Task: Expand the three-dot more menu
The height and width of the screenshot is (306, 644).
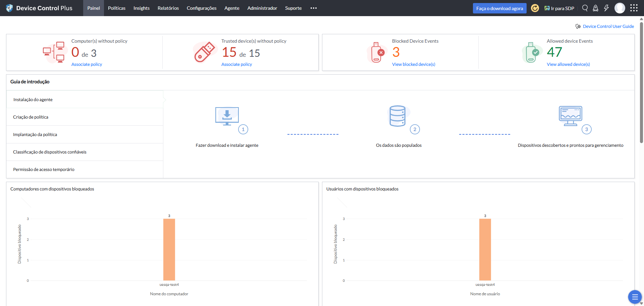Action: 314,8
